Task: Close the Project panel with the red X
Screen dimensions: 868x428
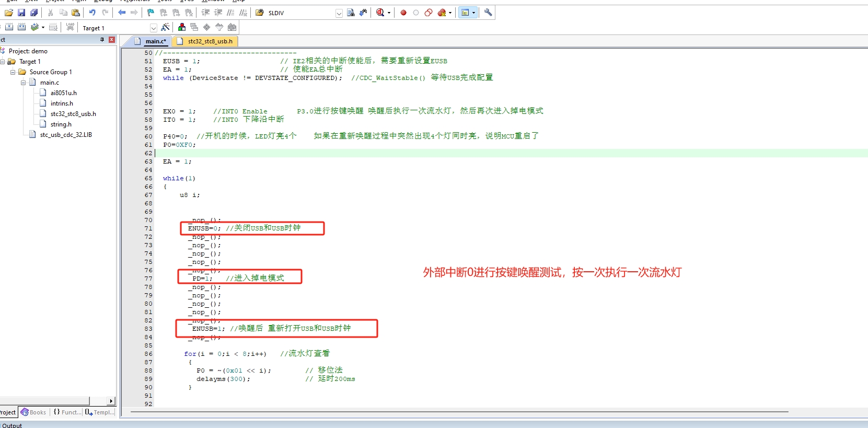Action: coord(111,40)
